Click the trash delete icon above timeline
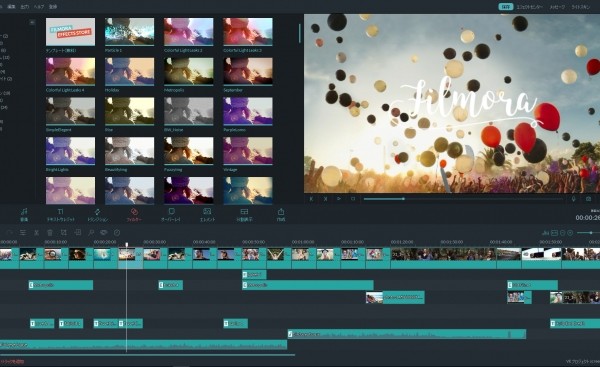 50,233
